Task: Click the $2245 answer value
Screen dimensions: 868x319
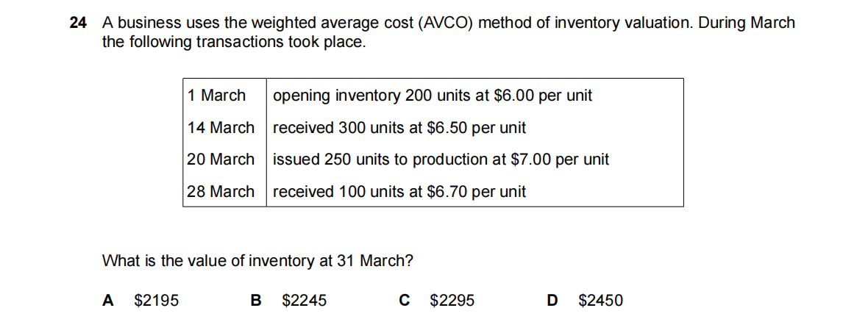Action: 305,300
